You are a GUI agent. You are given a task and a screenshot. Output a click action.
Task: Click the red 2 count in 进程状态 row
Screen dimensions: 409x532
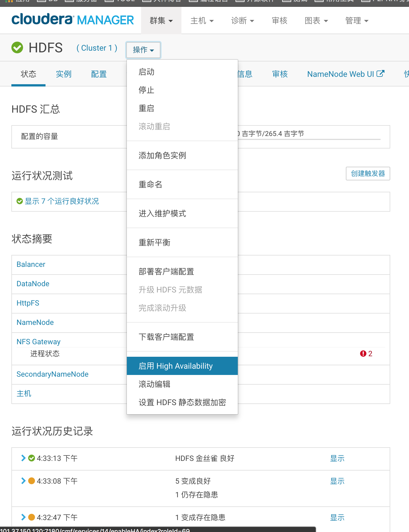[x=370, y=354]
